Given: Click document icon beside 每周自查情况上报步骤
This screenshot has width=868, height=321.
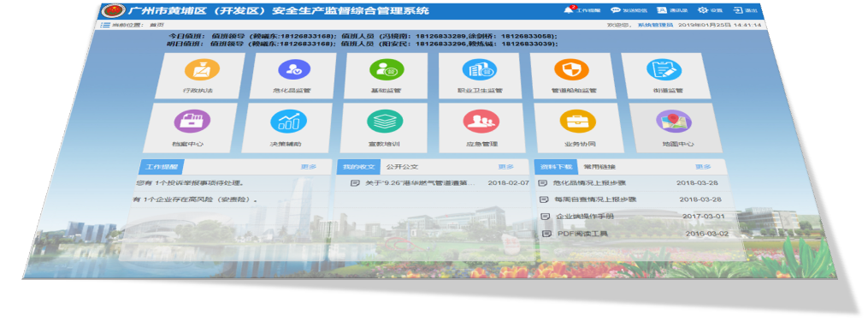Looking at the screenshot, I should 544,199.
